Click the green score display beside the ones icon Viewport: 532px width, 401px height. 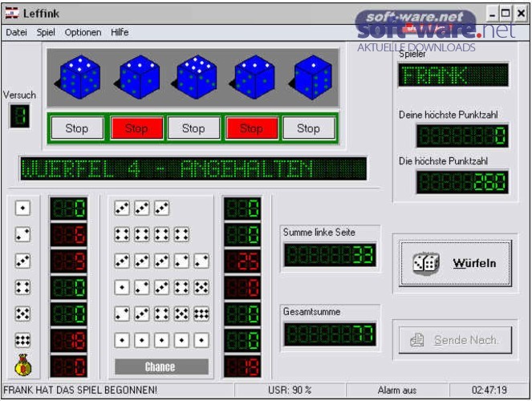tap(68, 209)
